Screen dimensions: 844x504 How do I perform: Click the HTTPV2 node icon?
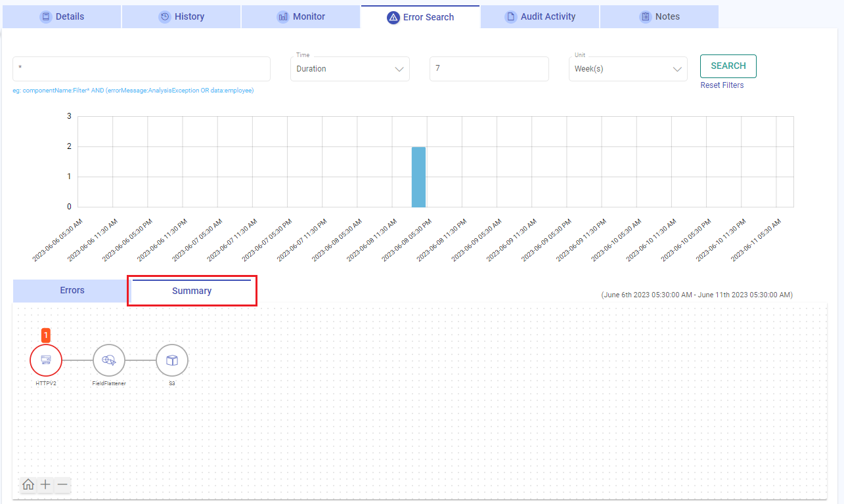[46, 360]
